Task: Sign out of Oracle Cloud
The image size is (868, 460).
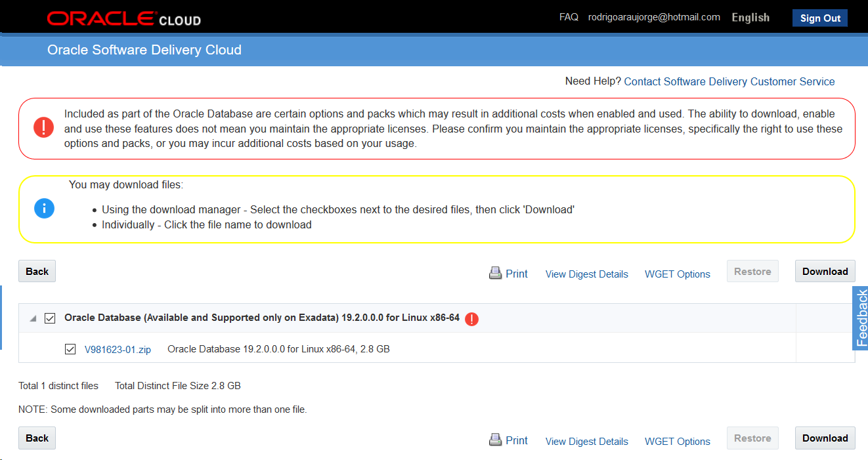Action: pyautogui.click(x=820, y=18)
